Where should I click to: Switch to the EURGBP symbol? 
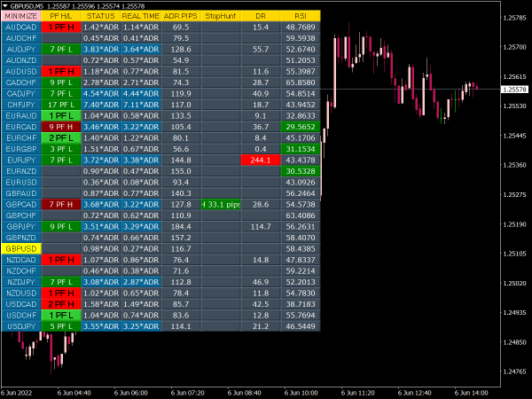click(x=21, y=149)
